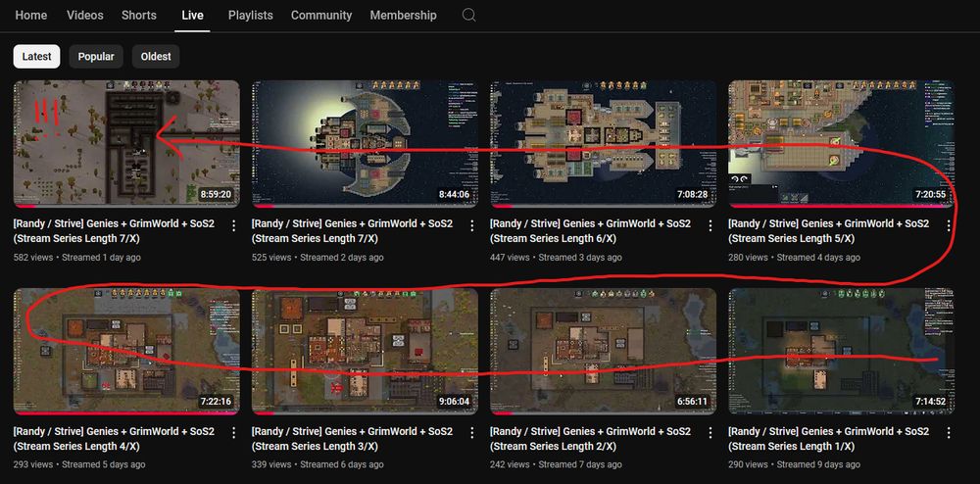Viewport: 980px width, 484px height.
Task: Switch to the Community tab
Action: pyautogui.click(x=321, y=15)
